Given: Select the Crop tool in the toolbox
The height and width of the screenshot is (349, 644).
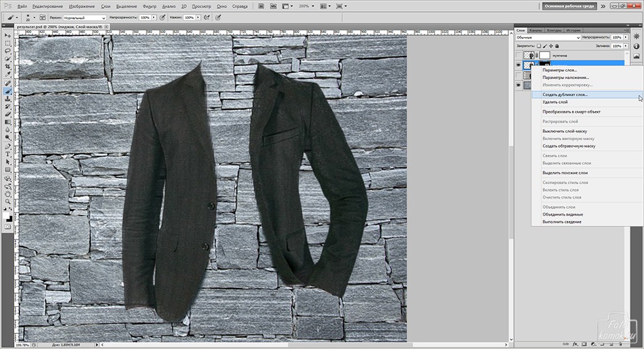Looking at the screenshot, I should click(x=8, y=67).
